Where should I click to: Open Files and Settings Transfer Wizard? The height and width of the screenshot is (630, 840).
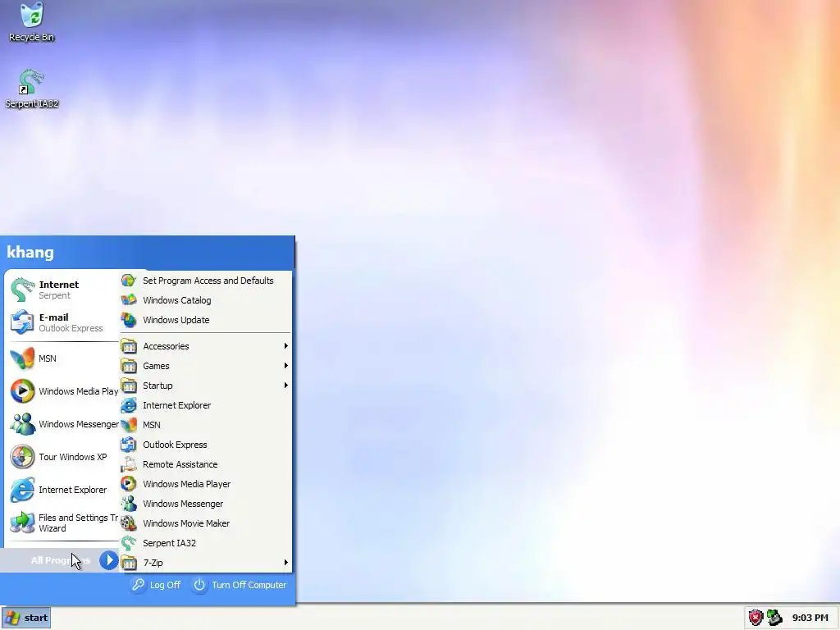[x=63, y=523]
